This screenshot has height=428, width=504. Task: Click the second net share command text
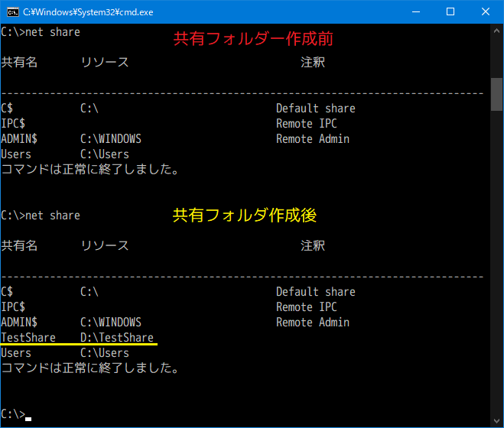[x=53, y=216]
